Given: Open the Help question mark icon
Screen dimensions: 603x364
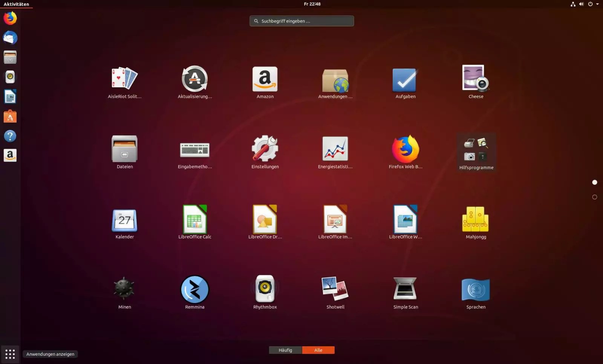Looking at the screenshot, I should pos(10,136).
